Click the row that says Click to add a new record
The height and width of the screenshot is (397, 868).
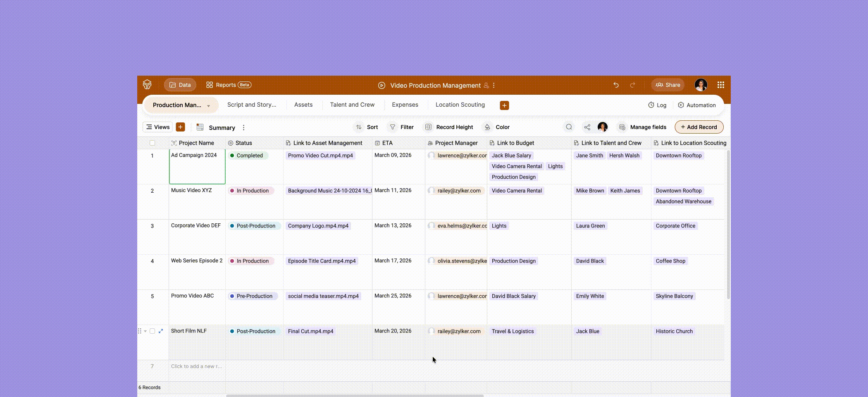point(197,366)
